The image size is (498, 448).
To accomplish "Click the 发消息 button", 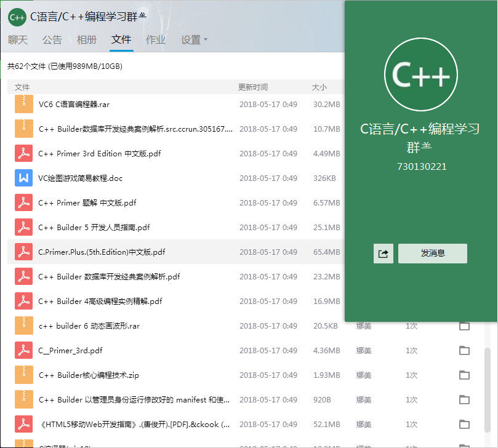I will click(x=433, y=254).
